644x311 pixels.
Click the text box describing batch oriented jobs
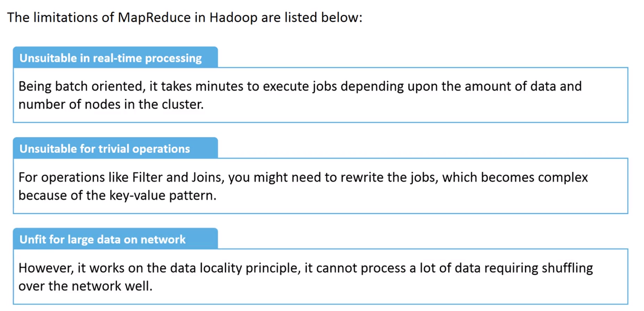(320, 95)
